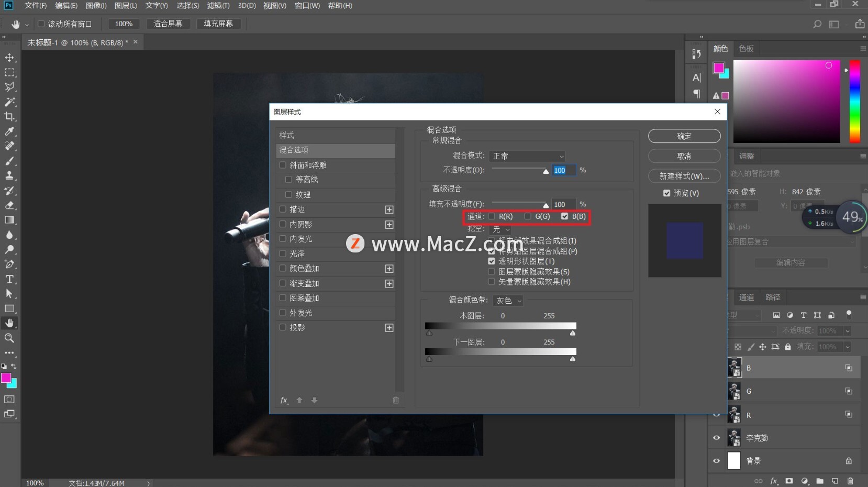Viewport: 868px width, 487px height.
Task: Select the Eyedropper tool
Action: point(9,131)
